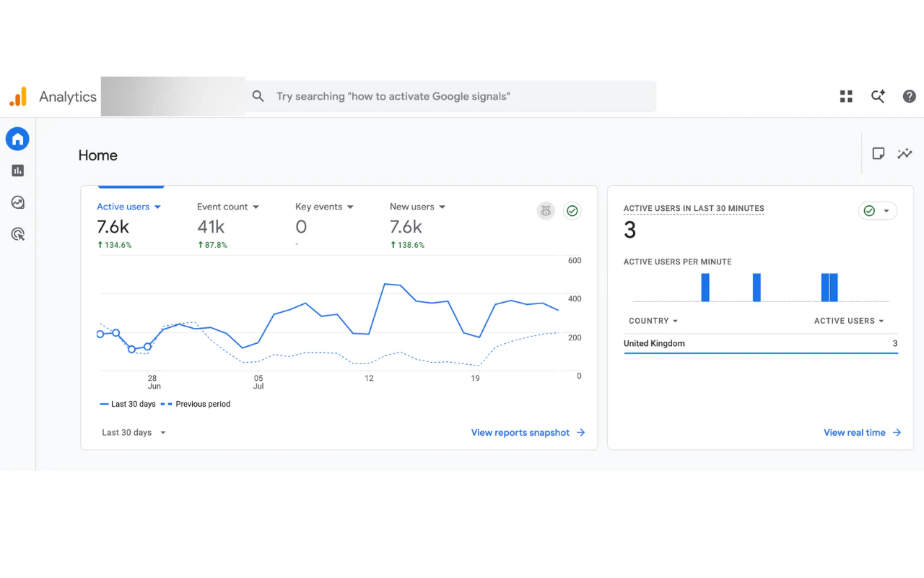Click the magnifier icon in search bar
This screenshot has width=924, height=578.
258,96
